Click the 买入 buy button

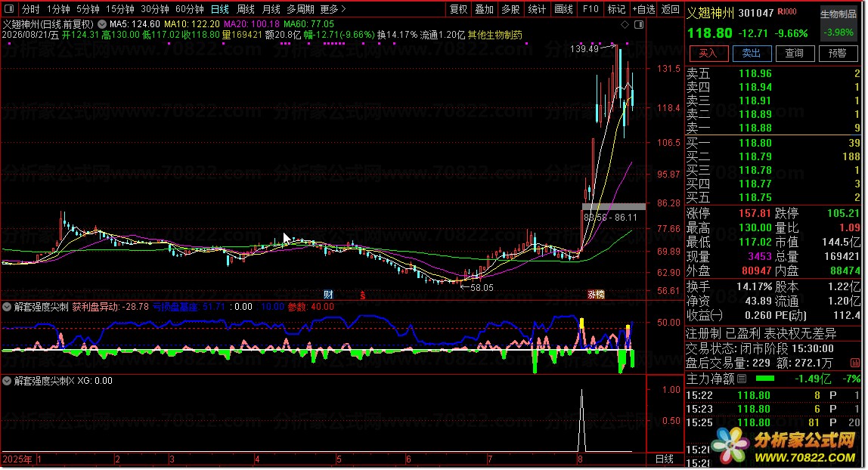[x=708, y=53]
